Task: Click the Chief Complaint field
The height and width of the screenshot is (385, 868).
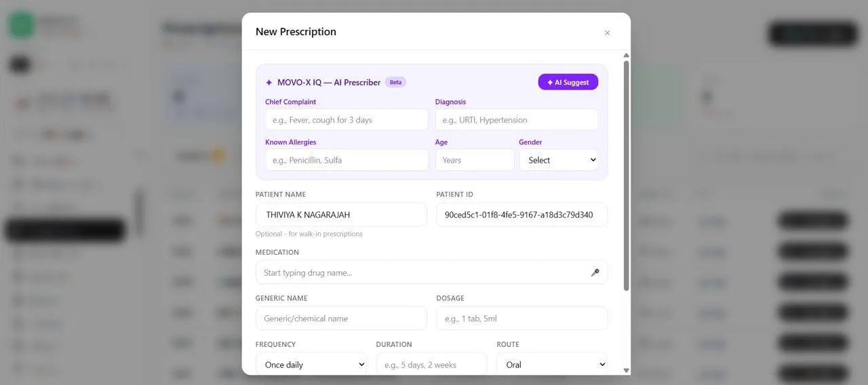Action: 347,119
